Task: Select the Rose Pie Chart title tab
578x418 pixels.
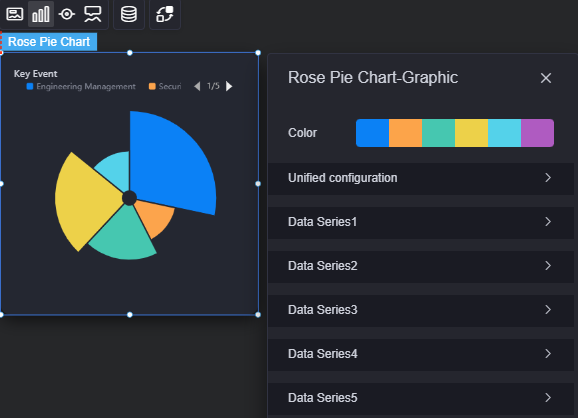Action: 49,42
